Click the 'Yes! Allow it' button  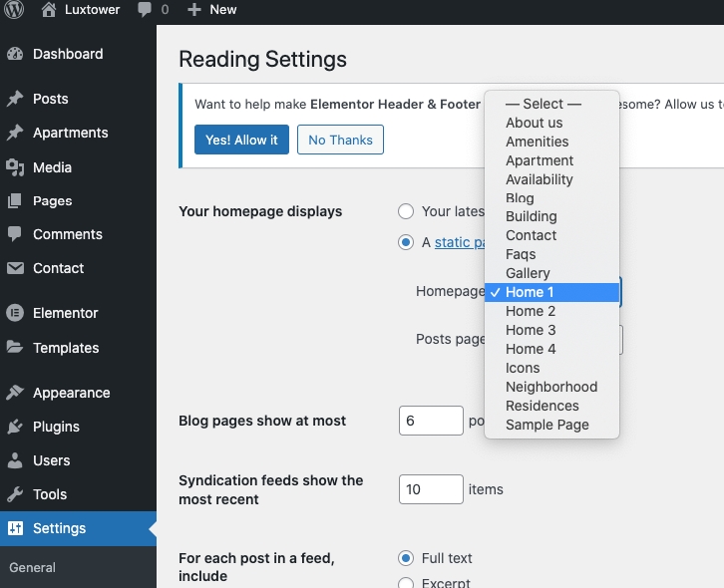(x=241, y=140)
